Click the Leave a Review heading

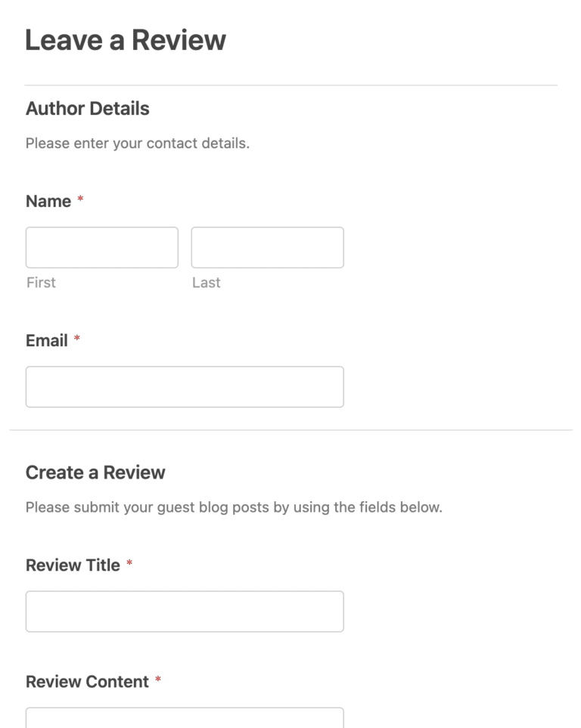pos(125,39)
